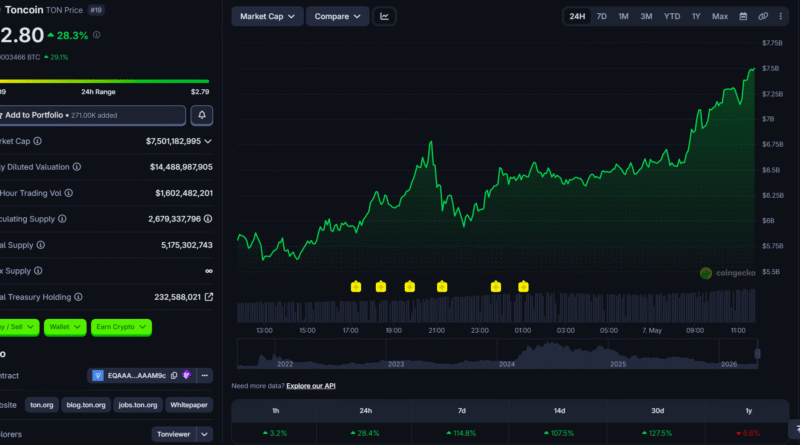Click the 5,175,302,743 total supply value
This screenshot has width=800, height=445.
tap(187, 245)
